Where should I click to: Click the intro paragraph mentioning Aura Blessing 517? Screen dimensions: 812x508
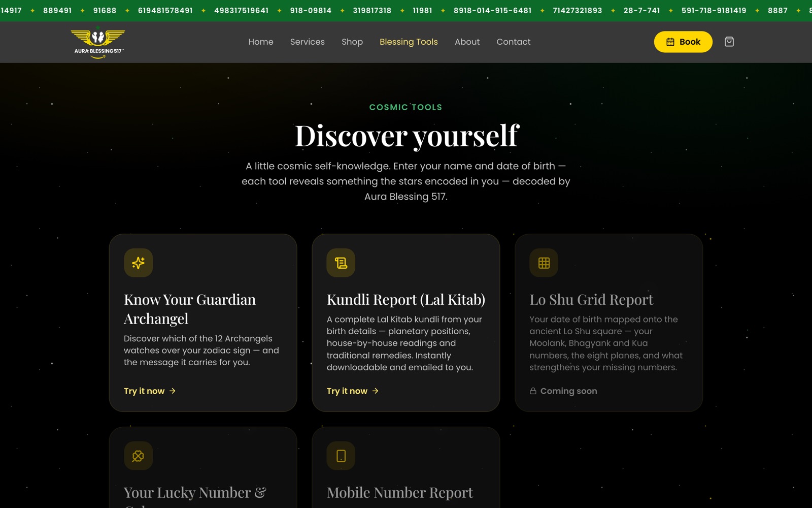[406, 181]
